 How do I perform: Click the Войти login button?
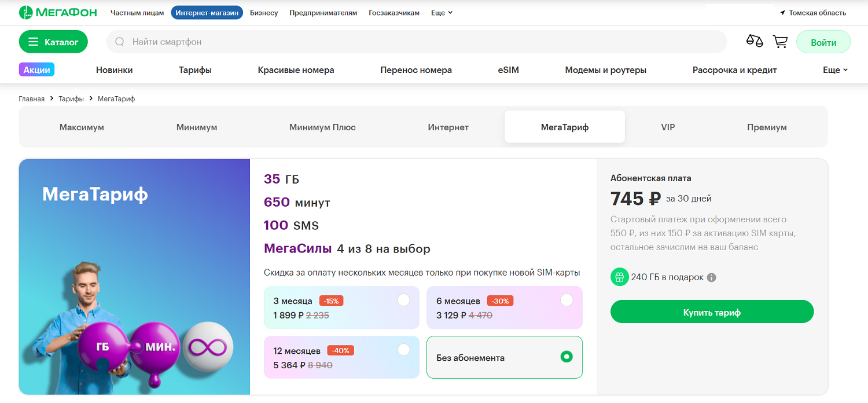[823, 42]
